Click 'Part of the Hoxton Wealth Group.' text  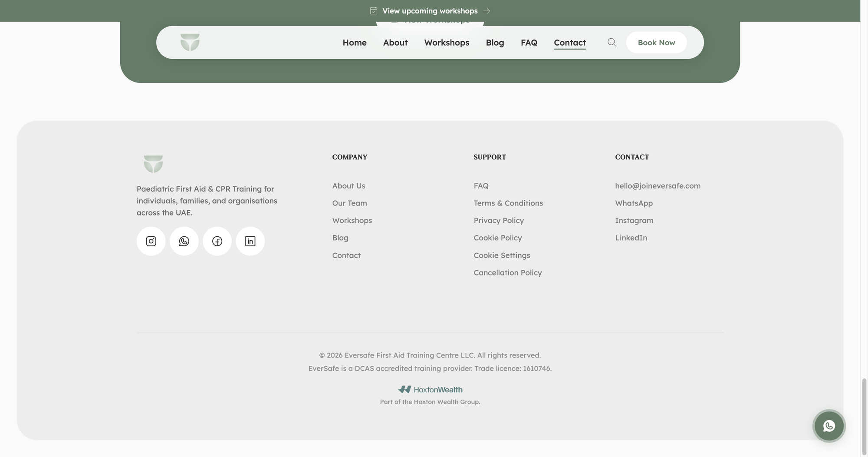[x=430, y=402]
